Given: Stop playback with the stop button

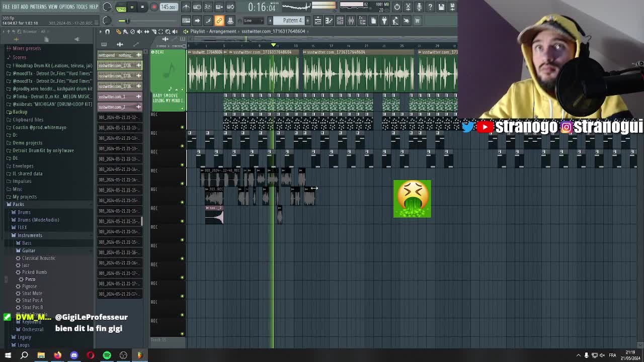Looking at the screenshot, I should 142,7.
